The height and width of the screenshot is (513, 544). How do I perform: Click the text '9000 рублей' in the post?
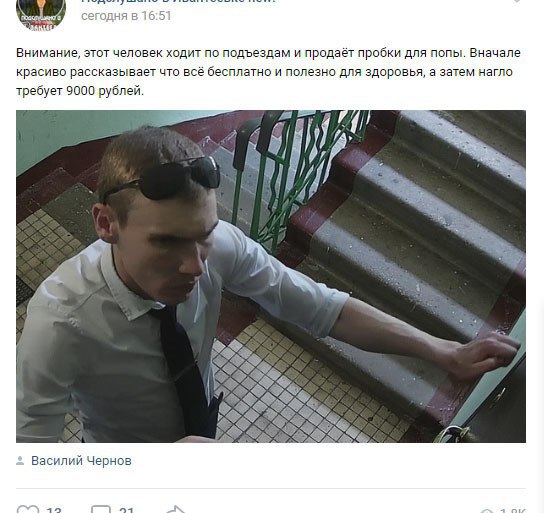[105, 91]
